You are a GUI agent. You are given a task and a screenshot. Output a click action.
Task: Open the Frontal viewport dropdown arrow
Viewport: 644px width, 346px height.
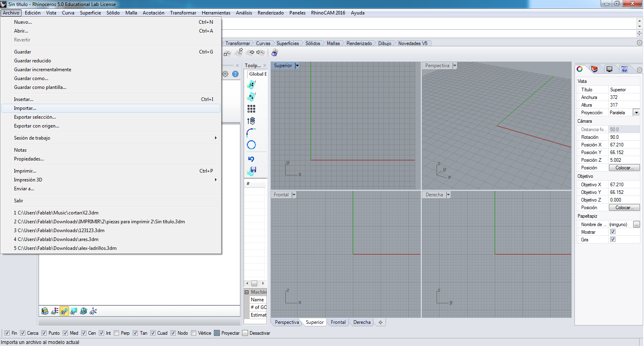pyautogui.click(x=294, y=195)
